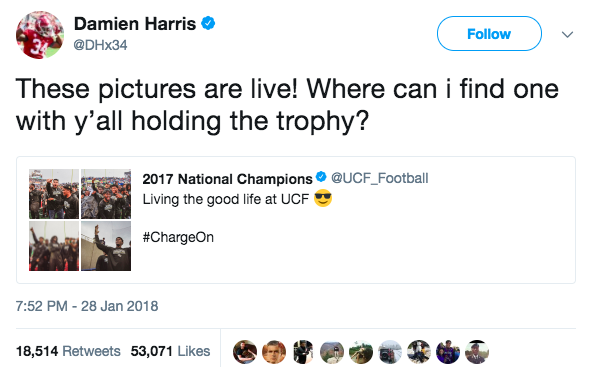The image size is (590, 367).
Task: Open fifth liker's avatar in likes row
Action: [x=361, y=352]
